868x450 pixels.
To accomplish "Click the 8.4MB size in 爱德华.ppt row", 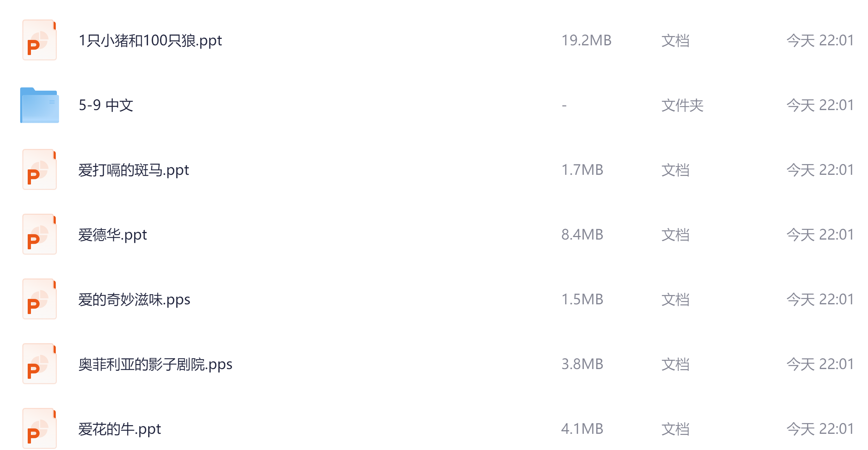I will [x=582, y=235].
